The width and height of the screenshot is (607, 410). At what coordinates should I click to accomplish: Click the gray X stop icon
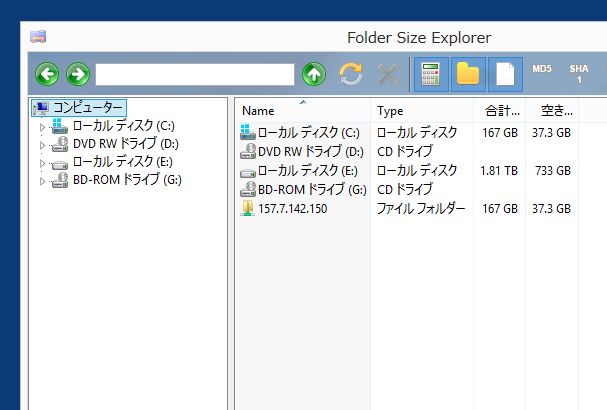coord(388,74)
